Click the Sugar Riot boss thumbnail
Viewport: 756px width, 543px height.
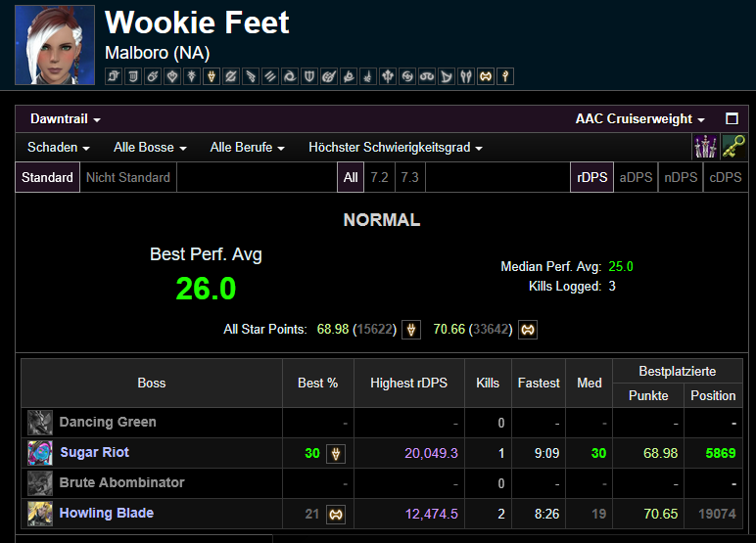[40, 453]
